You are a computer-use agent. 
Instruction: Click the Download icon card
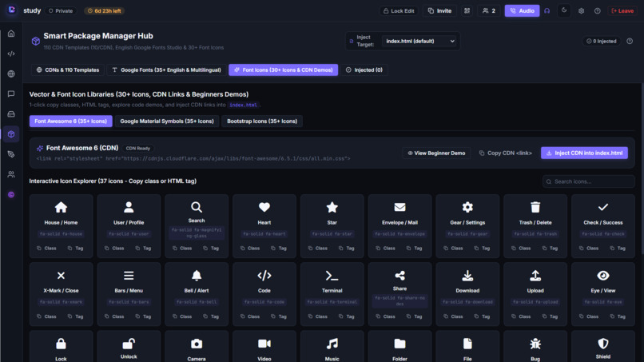point(467,294)
